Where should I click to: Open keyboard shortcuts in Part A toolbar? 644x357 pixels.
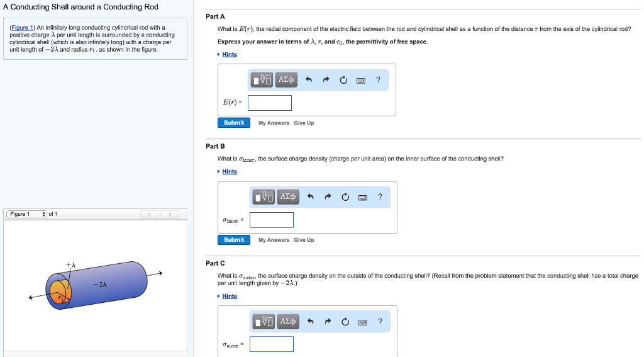(x=360, y=80)
